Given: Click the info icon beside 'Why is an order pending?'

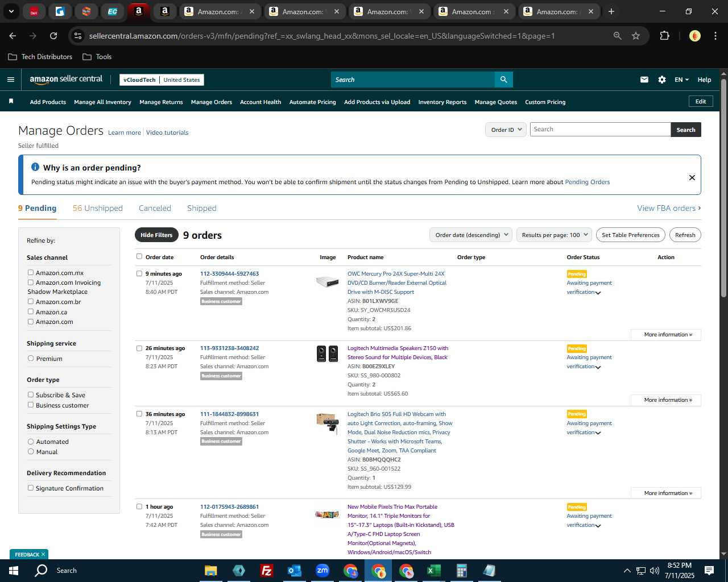Looking at the screenshot, I should [x=35, y=167].
